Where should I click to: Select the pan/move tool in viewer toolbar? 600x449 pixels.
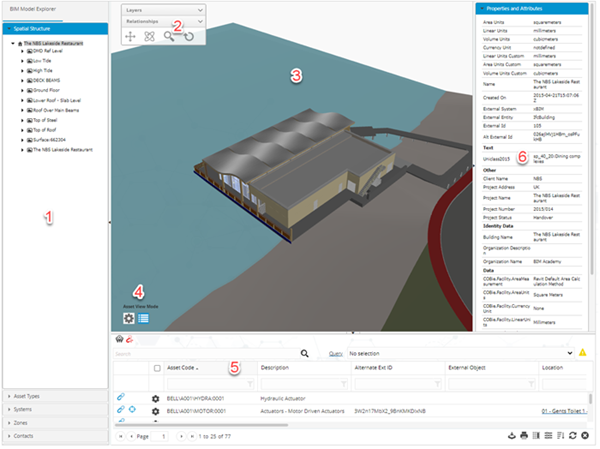click(x=130, y=36)
